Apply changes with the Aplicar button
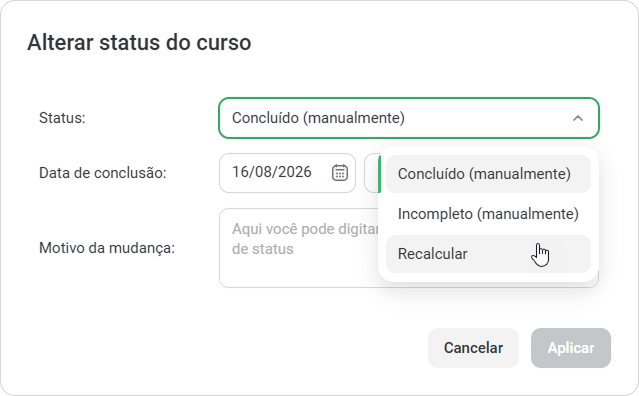639x396 pixels. pyautogui.click(x=571, y=348)
